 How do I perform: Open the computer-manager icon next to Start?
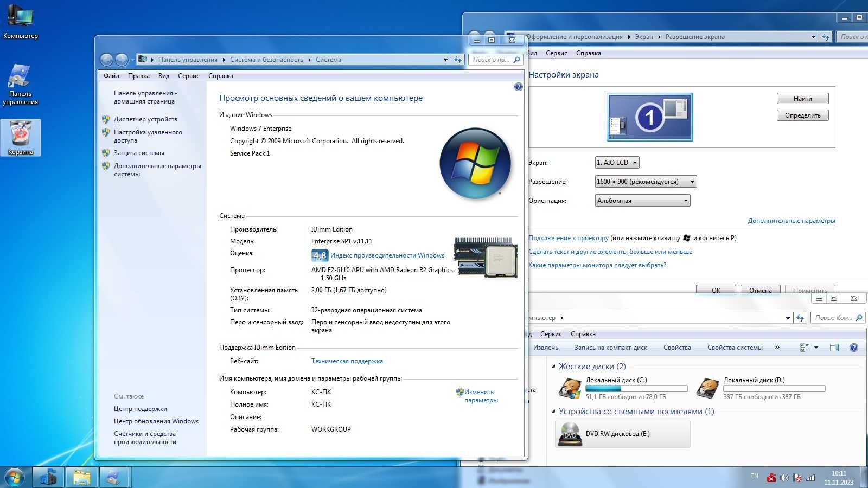pyautogui.click(x=48, y=477)
